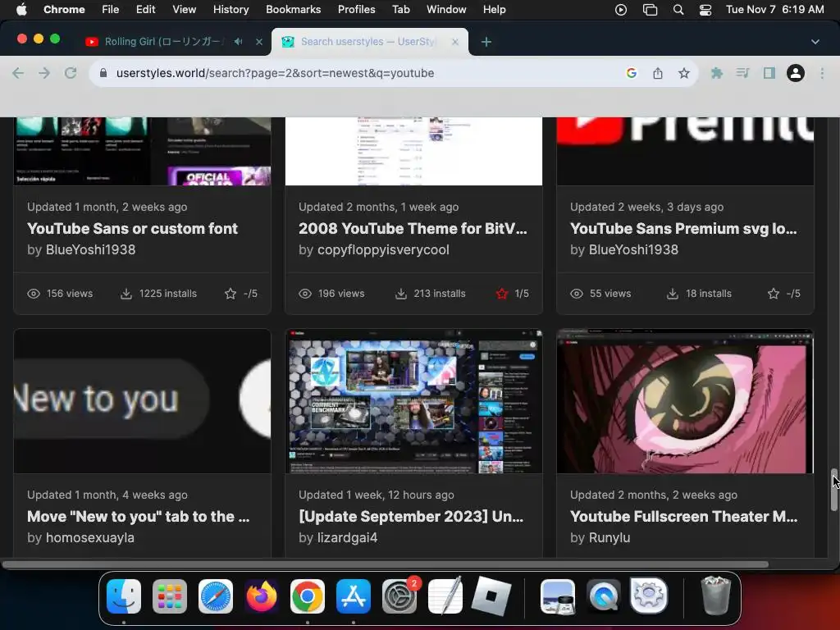The width and height of the screenshot is (840, 630).
Task: Open Firefox from the Dock
Action: click(x=262, y=596)
